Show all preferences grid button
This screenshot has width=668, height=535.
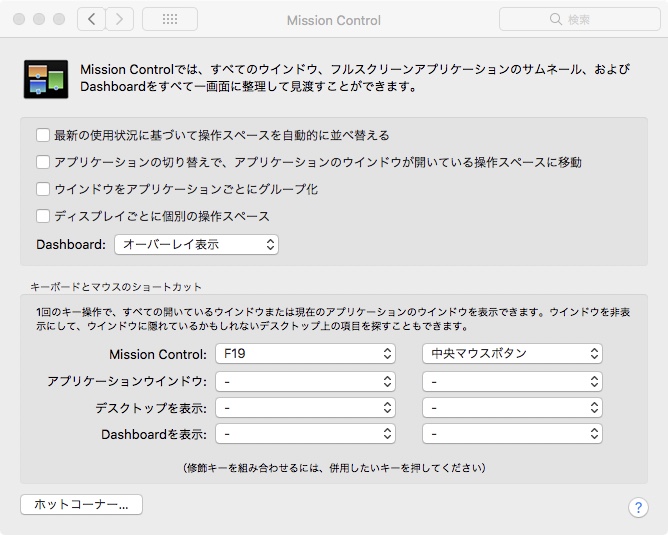point(170,19)
